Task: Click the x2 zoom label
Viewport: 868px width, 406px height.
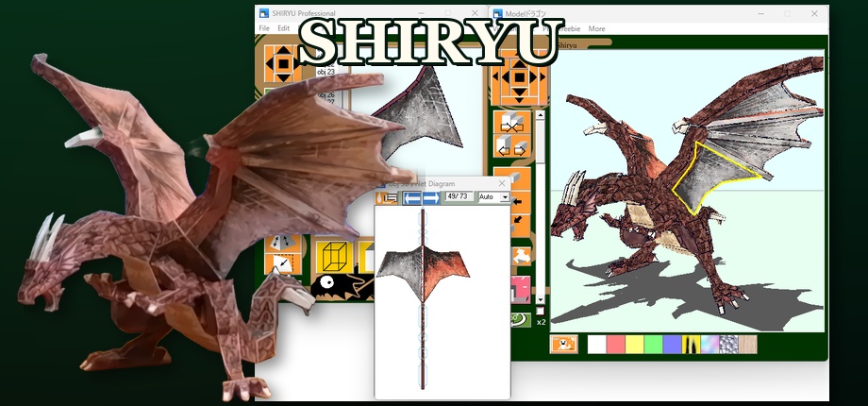Action: pos(541,322)
